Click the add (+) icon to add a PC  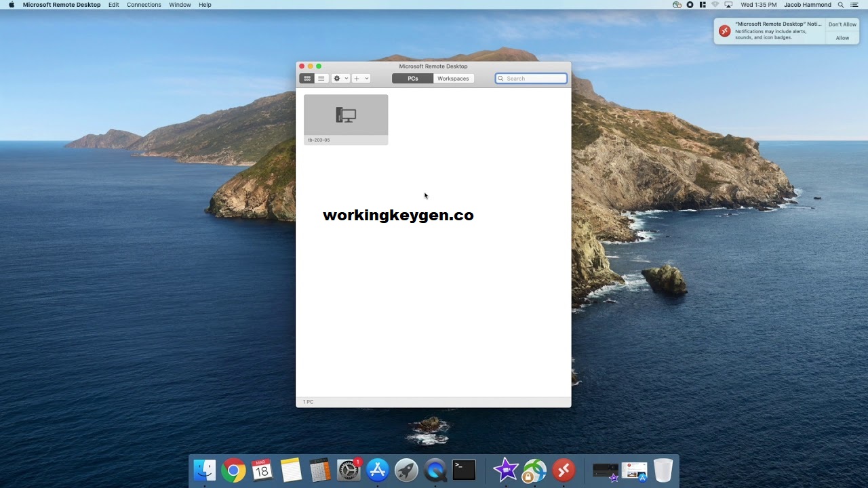pos(357,78)
